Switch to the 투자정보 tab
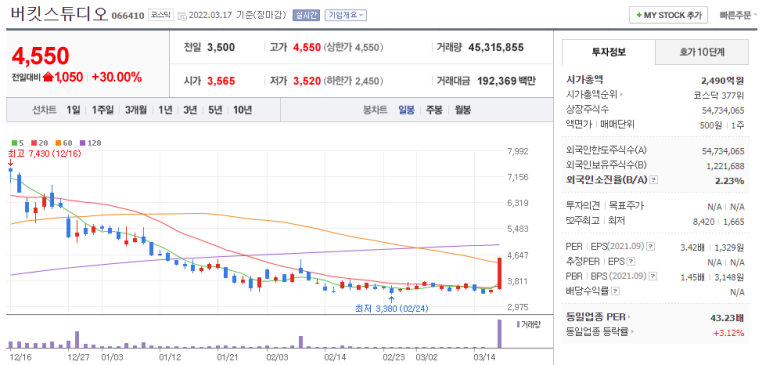 (609, 52)
